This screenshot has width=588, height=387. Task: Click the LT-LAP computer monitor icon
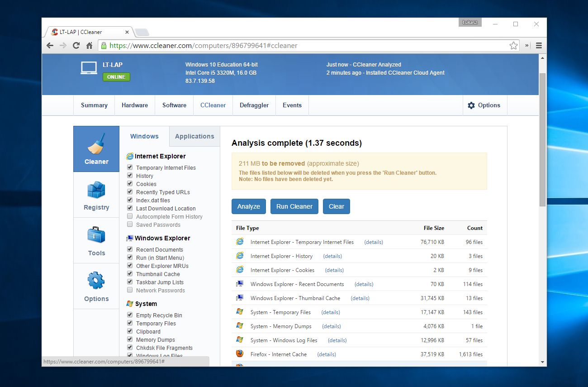click(x=89, y=68)
